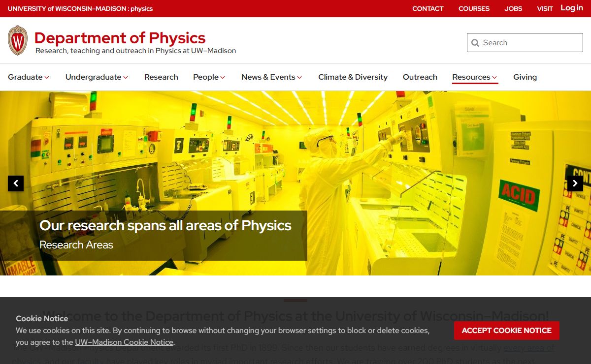The height and width of the screenshot is (364, 591).
Task: Go to previous slide arrow
Action: (x=16, y=183)
